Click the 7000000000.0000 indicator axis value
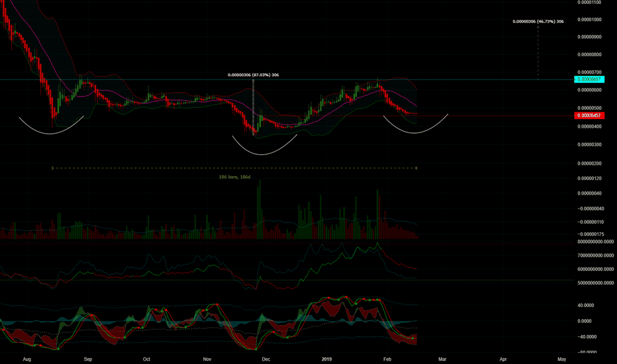 click(x=595, y=255)
